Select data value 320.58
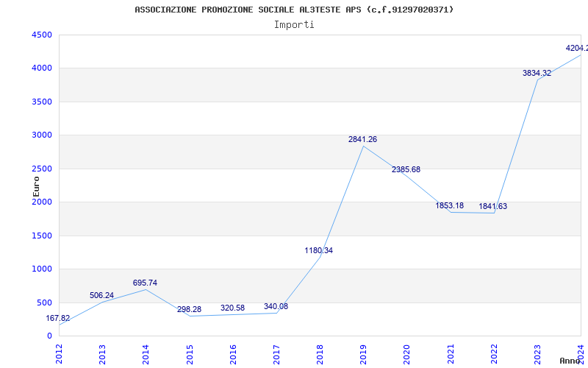Screen dimensions: 588x368 pyautogui.click(x=232, y=308)
